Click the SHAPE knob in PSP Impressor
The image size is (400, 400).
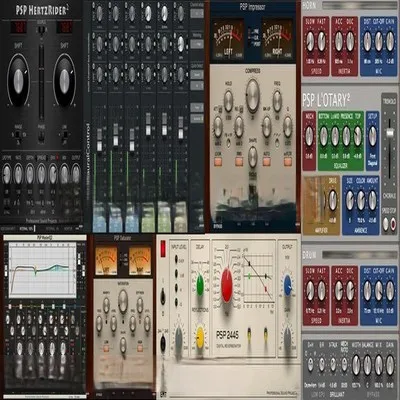[x=252, y=157]
